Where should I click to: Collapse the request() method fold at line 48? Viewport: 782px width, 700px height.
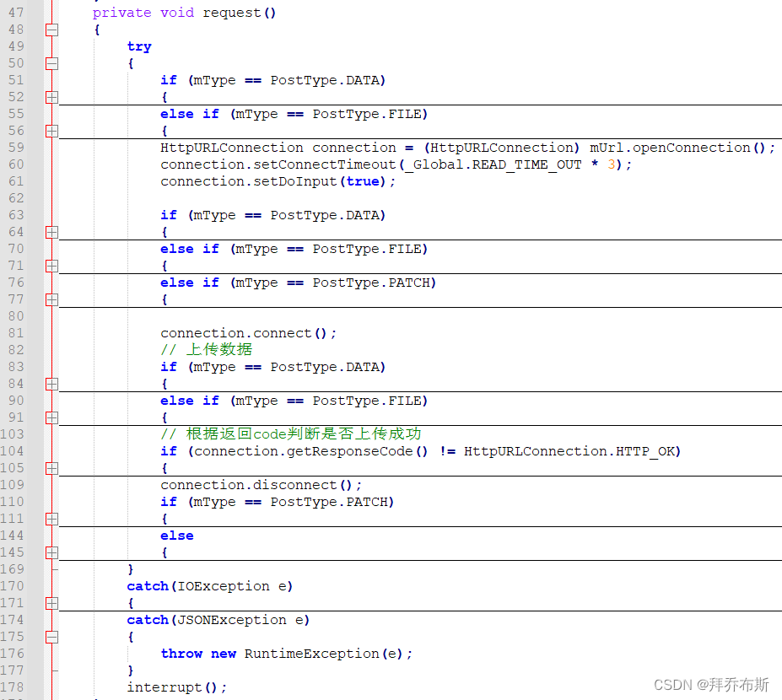(51, 30)
